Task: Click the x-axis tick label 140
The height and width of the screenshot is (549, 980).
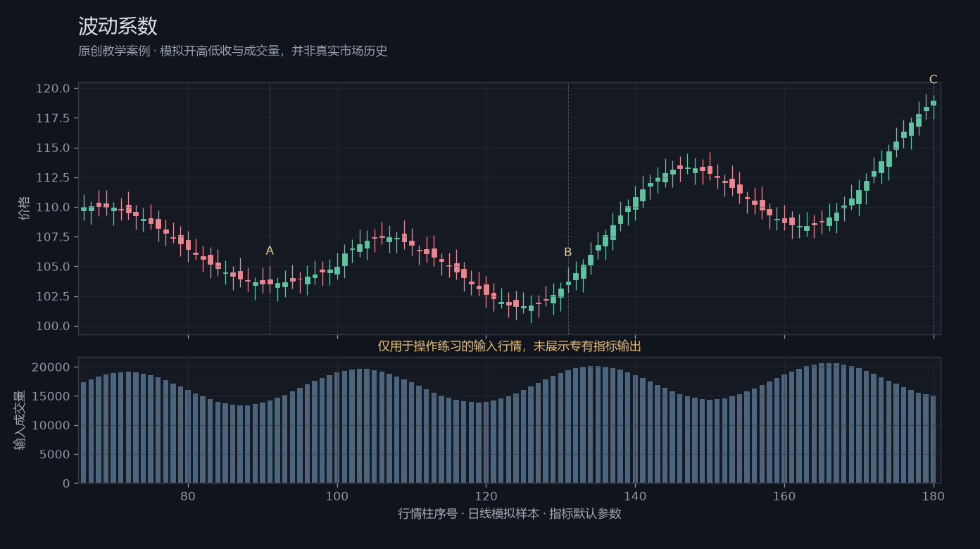Action: coord(635,496)
